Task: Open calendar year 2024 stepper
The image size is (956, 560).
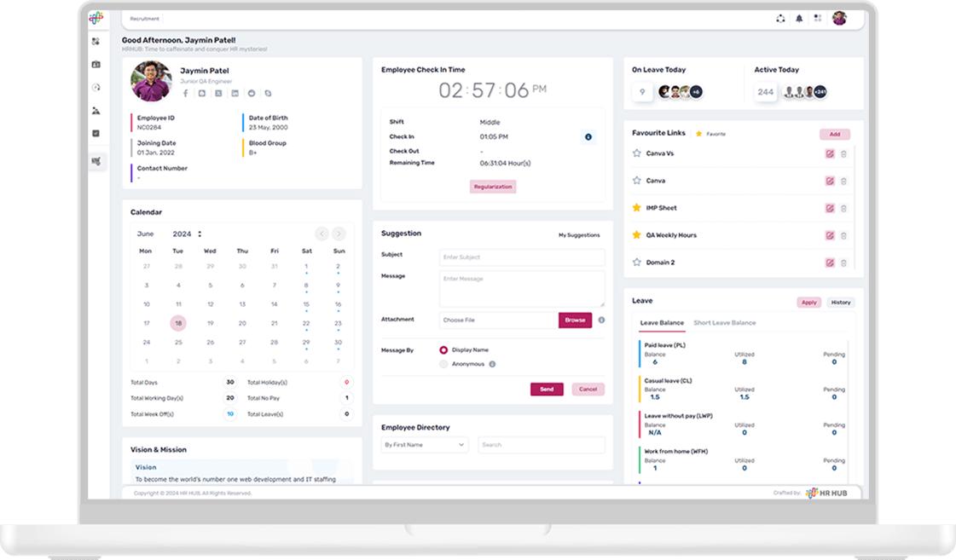Action: click(199, 234)
